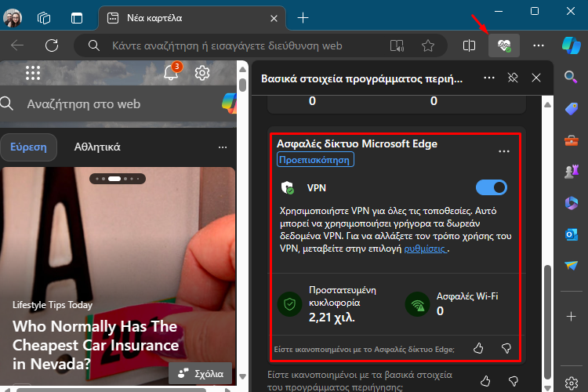Viewport: 588px width, 392px height.
Task: Thumbs down the browser essentials feedback
Action: (514, 381)
